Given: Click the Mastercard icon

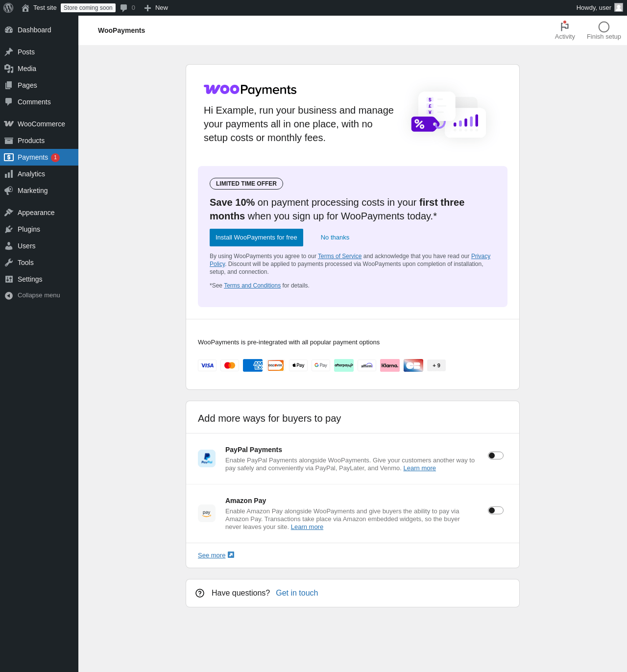Looking at the screenshot, I should click(230, 365).
